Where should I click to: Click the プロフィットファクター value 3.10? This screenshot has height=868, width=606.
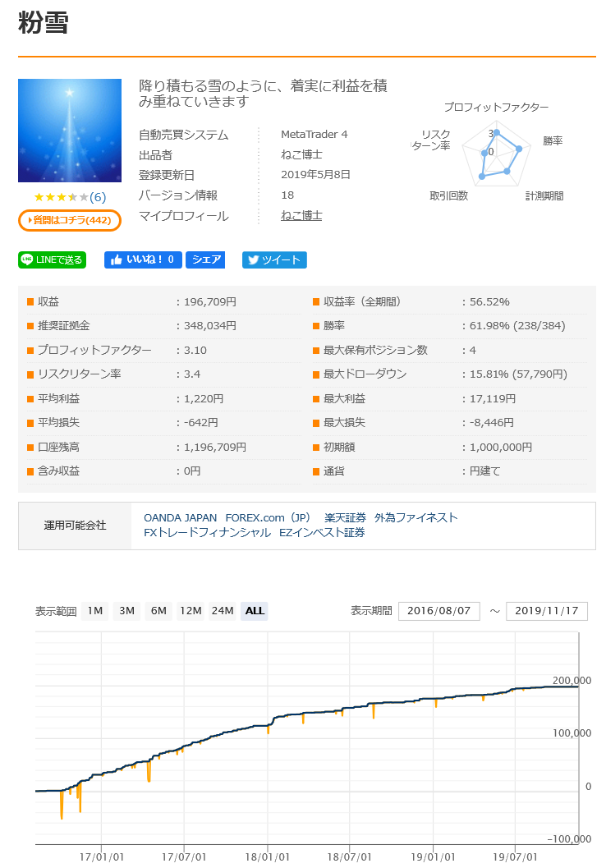(x=195, y=350)
